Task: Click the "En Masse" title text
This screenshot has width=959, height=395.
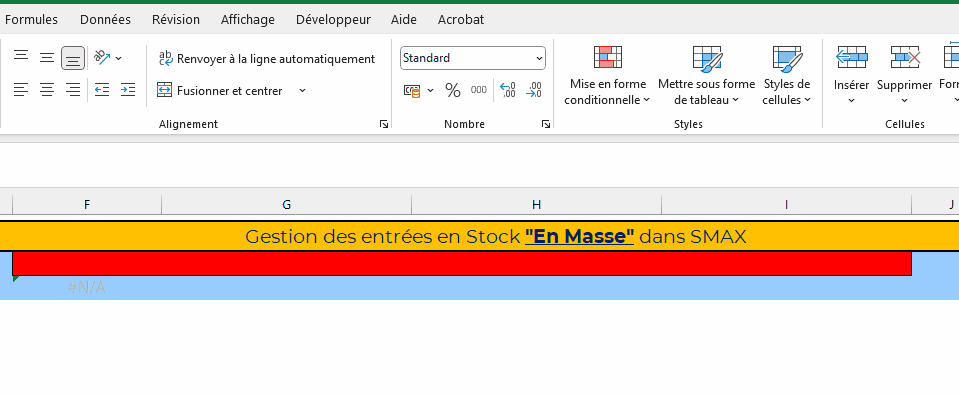Action: pos(580,236)
